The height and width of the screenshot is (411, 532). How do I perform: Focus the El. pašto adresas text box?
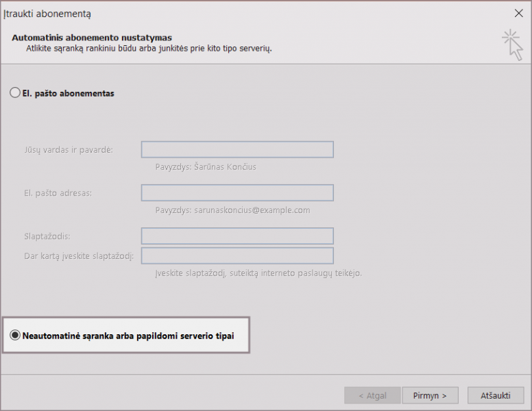click(237, 192)
